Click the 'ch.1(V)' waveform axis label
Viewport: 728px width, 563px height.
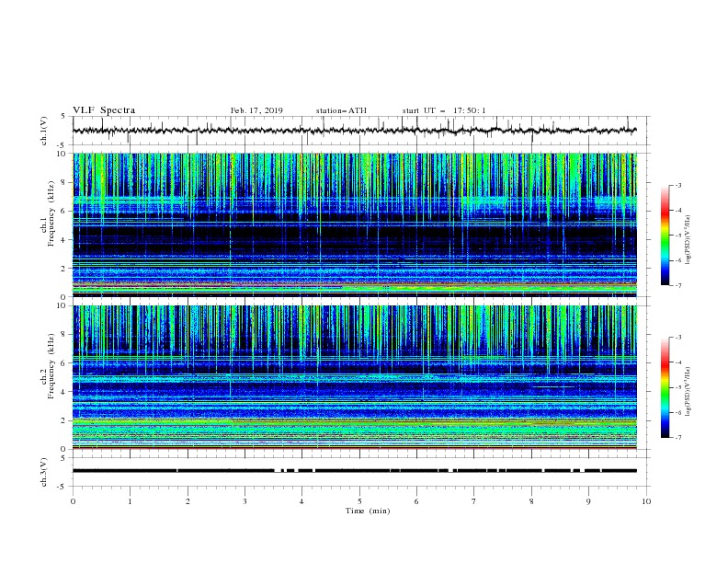[44, 131]
